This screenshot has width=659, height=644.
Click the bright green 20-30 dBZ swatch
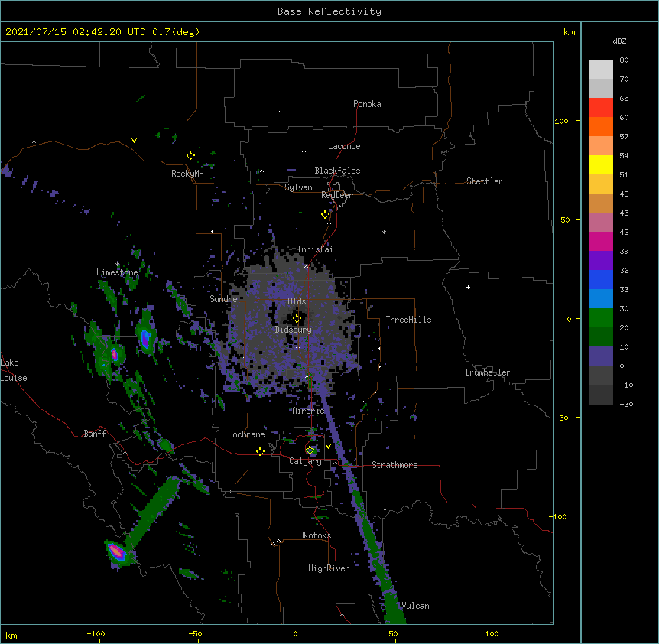[601, 318]
